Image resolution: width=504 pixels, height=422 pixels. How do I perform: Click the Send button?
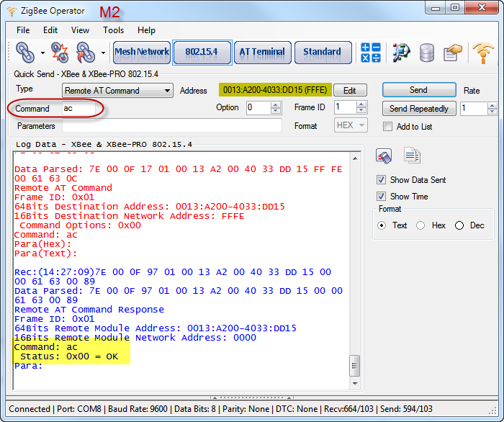pos(419,90)
